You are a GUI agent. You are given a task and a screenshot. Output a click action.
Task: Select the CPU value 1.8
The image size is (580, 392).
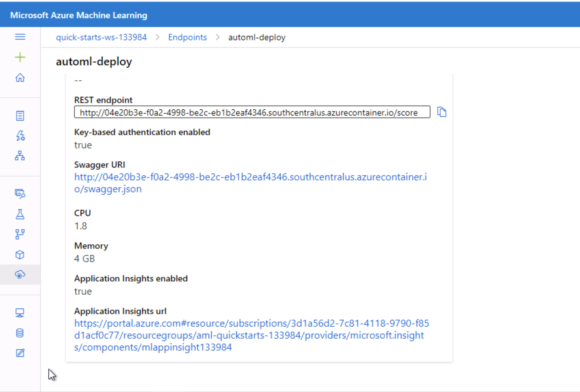(81, 226)
